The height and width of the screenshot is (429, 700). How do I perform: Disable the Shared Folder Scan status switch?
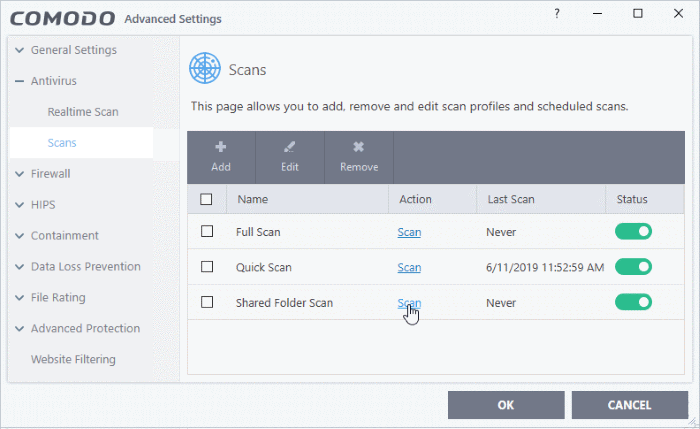(633, 302)
